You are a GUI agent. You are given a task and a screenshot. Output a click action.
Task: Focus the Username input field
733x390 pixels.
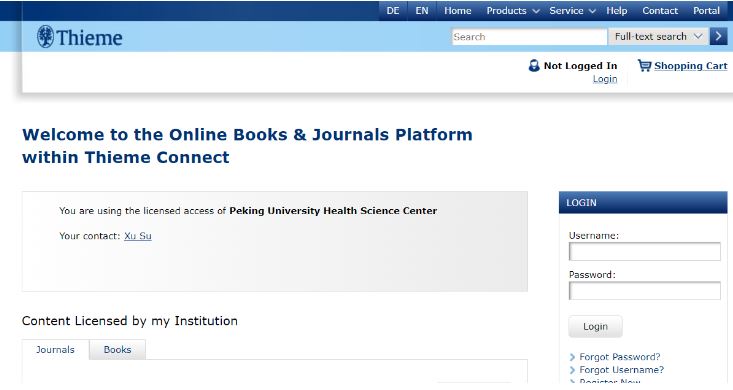645,252
